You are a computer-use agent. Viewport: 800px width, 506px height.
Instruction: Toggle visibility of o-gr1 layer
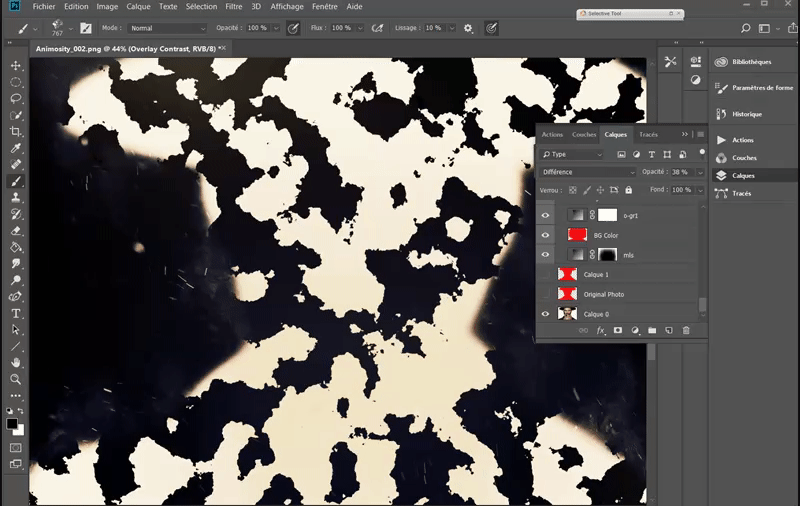point(545,215)
